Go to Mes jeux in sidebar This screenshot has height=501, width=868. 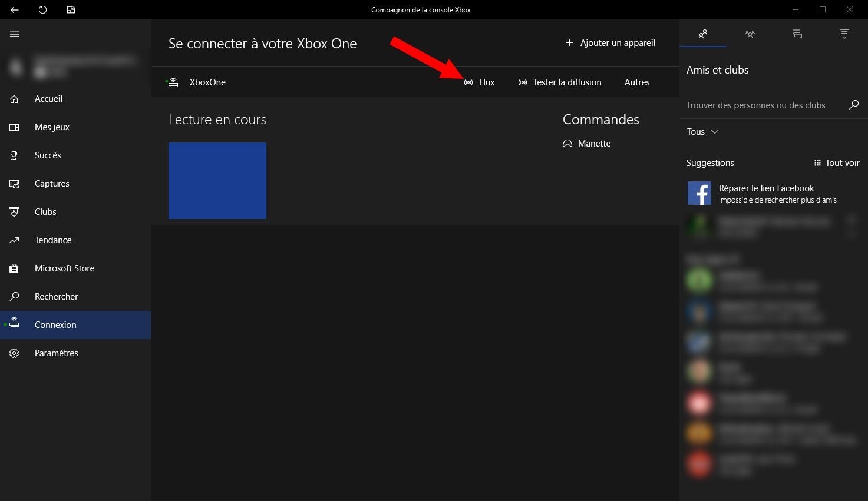(52, 127)
